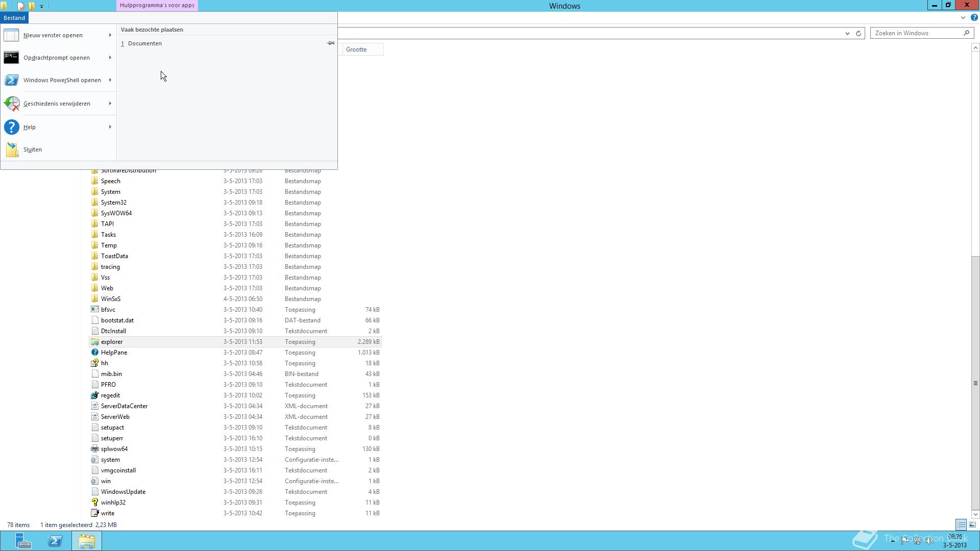Open Documenten from frequent places
Screen dimensions: 980x551
[145, 43]
